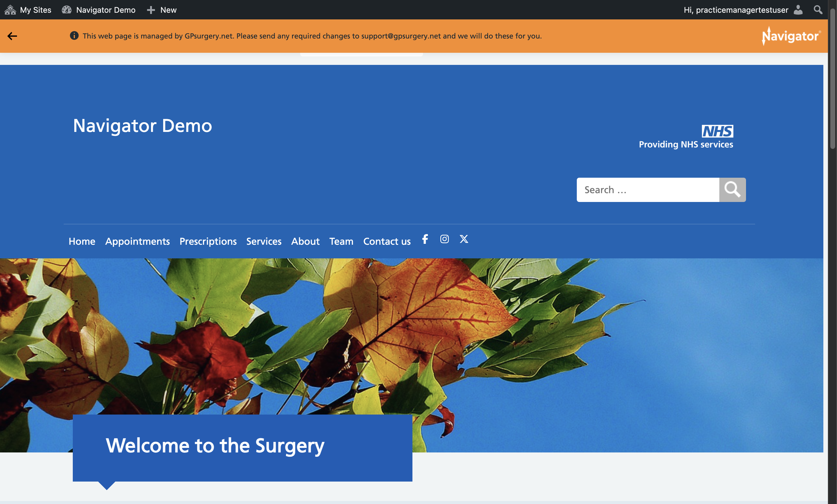Image resolution: width=837 pixels, height=504 pixels.
Task: Click the Navigator Demo site title
Action: pos(143,126)
